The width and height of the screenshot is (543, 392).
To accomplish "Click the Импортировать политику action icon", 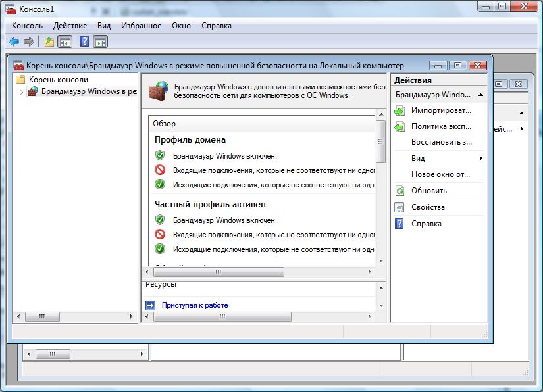I will tap(400, 110).
